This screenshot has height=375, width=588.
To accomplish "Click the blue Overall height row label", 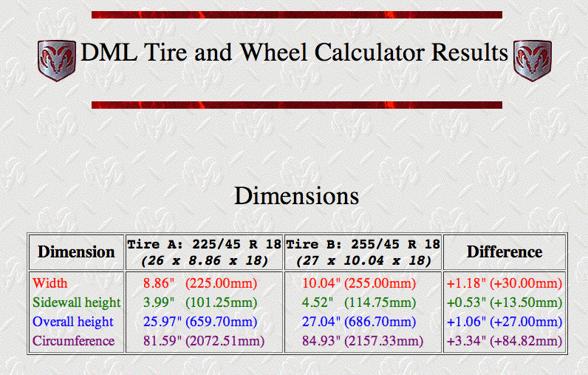I will (x=73, y=322).
